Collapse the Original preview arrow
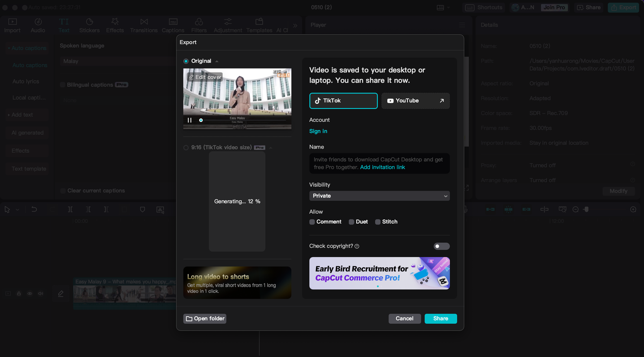Viewport: 644px width, 357px height. pyautogui.click(x=217, y=61)
